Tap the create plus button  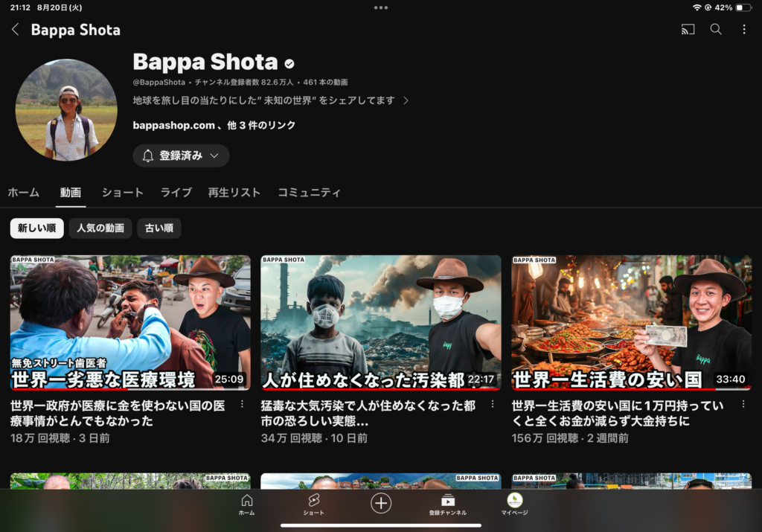click(381, 503)
